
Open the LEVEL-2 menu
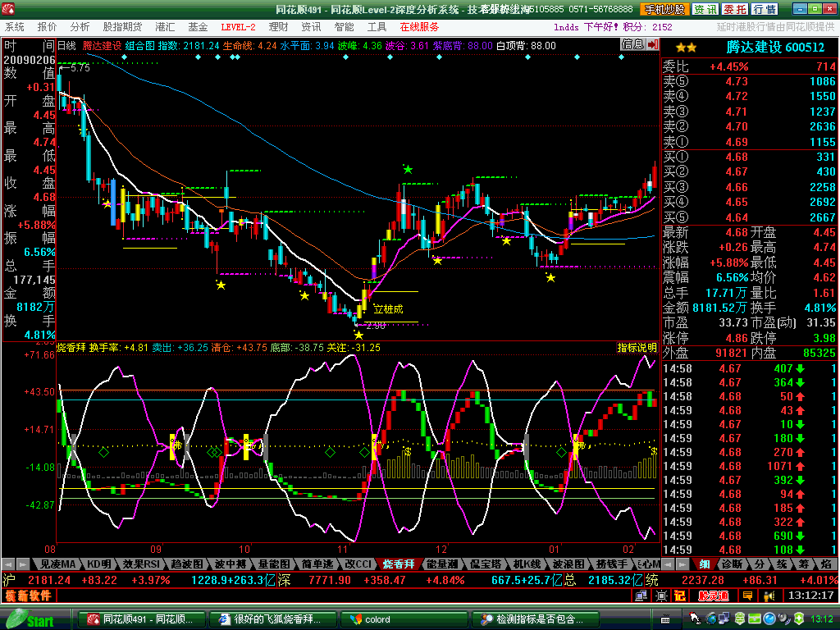(238, 27)
